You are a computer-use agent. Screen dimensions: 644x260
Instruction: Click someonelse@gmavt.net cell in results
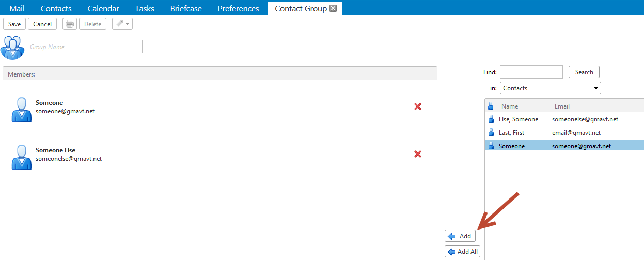click(585, 119)
